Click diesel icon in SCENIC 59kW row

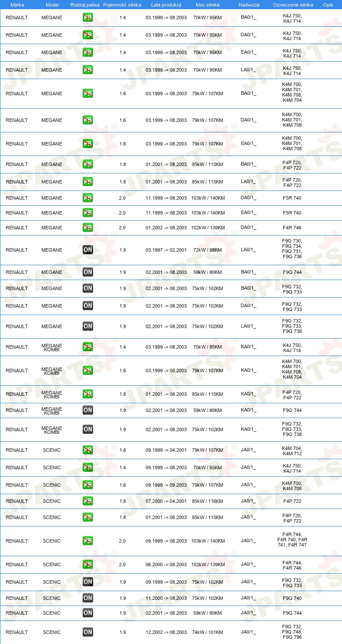pyautogui.click(x=88, y=613)
